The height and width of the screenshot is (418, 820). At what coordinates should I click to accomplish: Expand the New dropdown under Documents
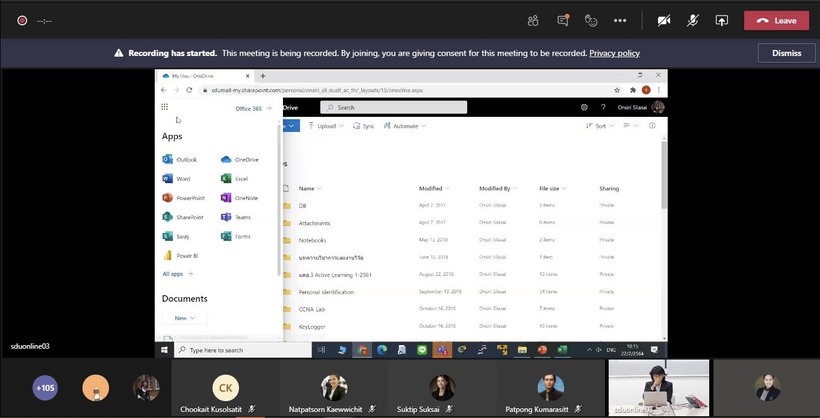pos(185,318)
